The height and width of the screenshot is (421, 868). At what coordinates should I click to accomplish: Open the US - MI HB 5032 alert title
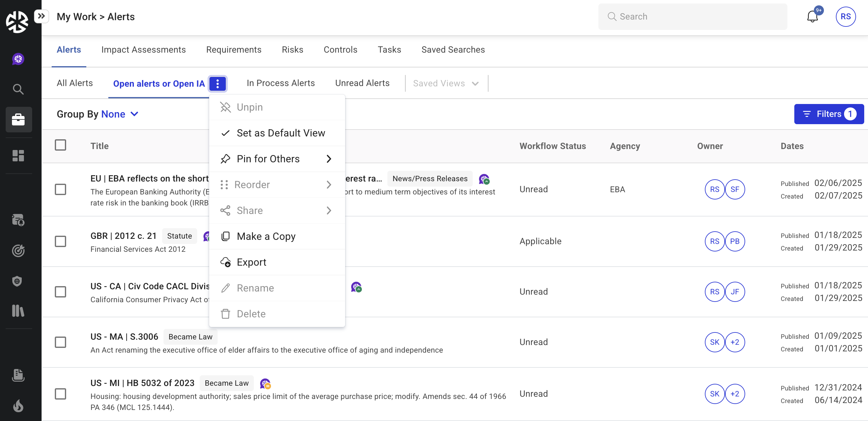[142, 383]
